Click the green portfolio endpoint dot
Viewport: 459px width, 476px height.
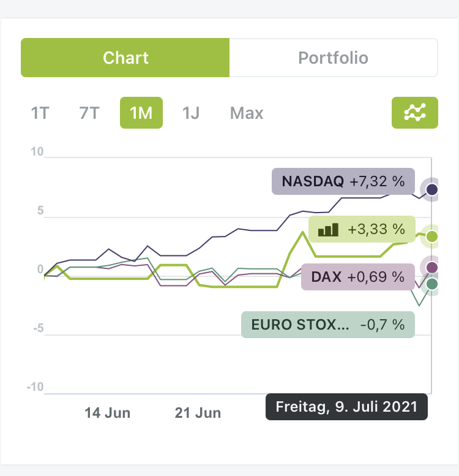click(x=432, y=236)
